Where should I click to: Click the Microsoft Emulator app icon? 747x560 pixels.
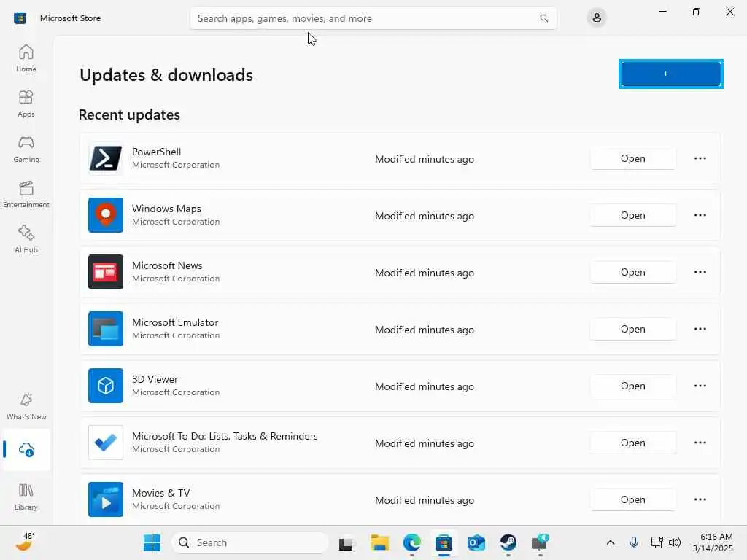coord(106,329)
